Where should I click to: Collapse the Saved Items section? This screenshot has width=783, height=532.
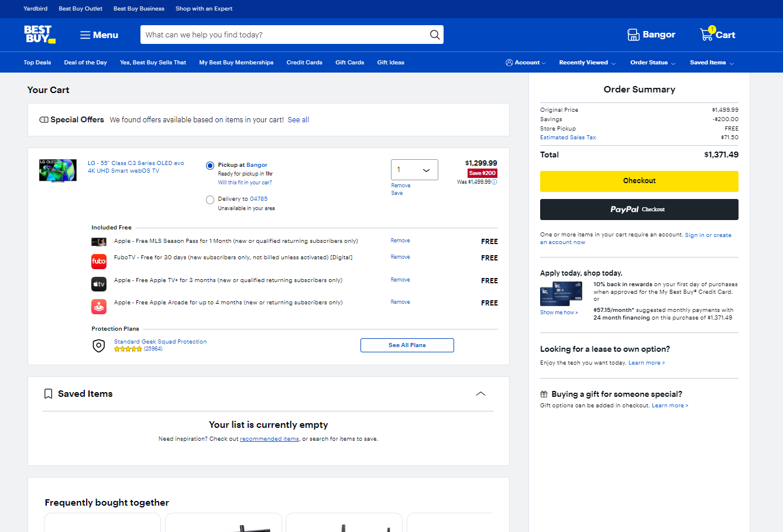pos(480,394)
